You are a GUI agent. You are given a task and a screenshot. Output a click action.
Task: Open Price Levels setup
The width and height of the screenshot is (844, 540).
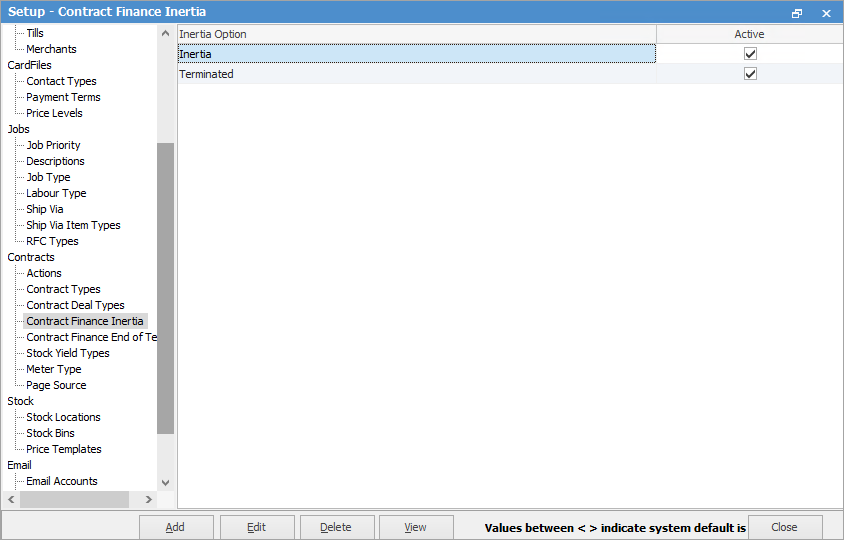click(x=54, y=113)
